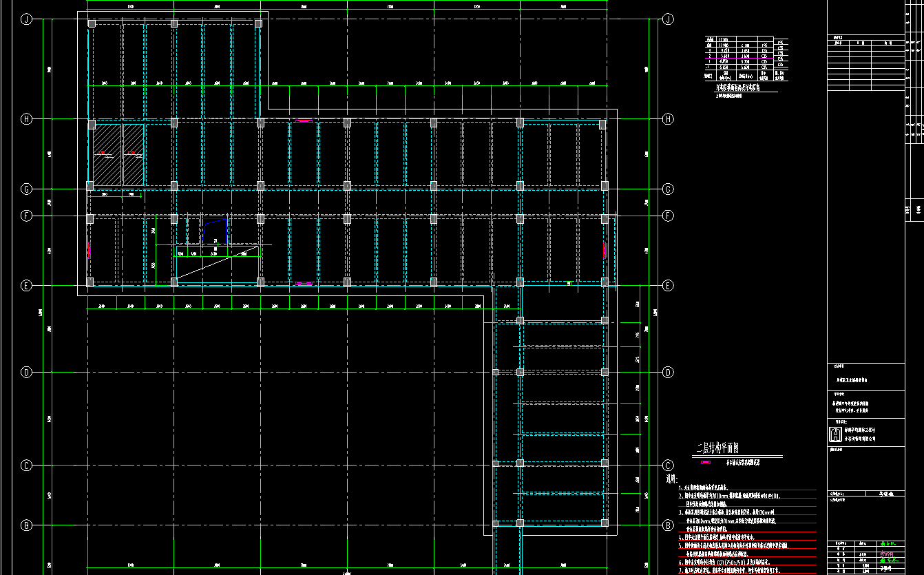Screen dimensions: 924x575
Task: Pick the right-side grid axis bubble H
Action: [668, 119]
